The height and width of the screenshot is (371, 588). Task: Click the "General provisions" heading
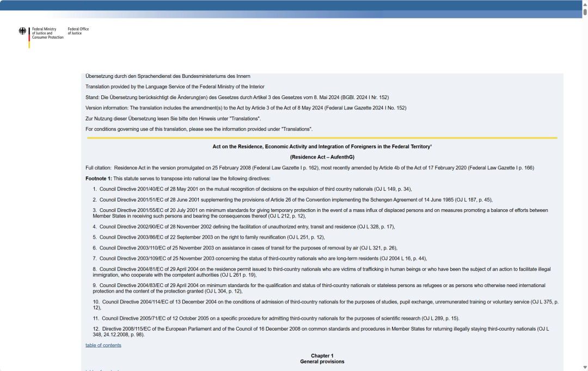click(322, 362)
